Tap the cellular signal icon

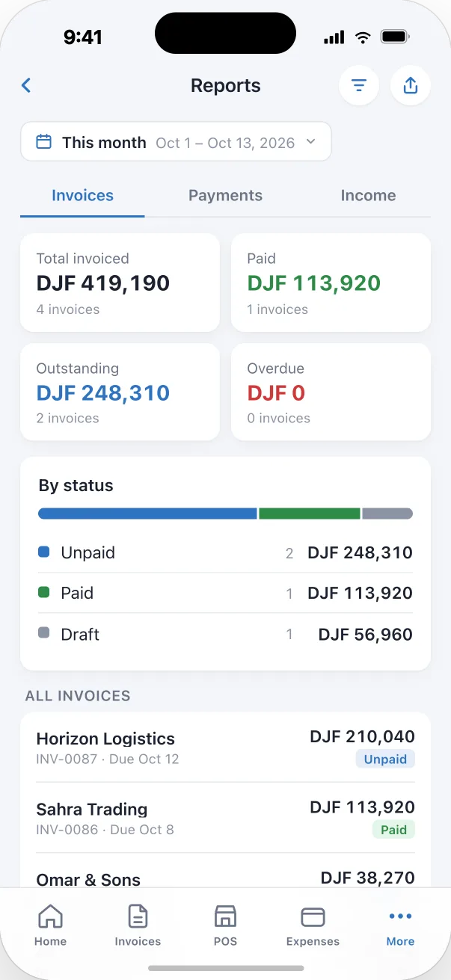334,37
